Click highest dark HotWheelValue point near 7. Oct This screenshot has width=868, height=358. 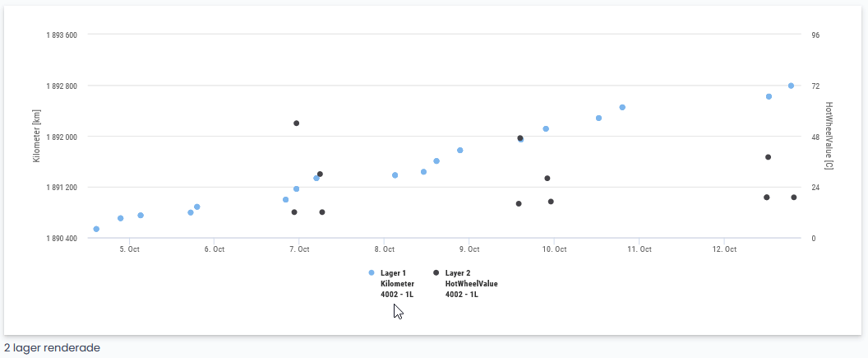[x=296, y=123]
